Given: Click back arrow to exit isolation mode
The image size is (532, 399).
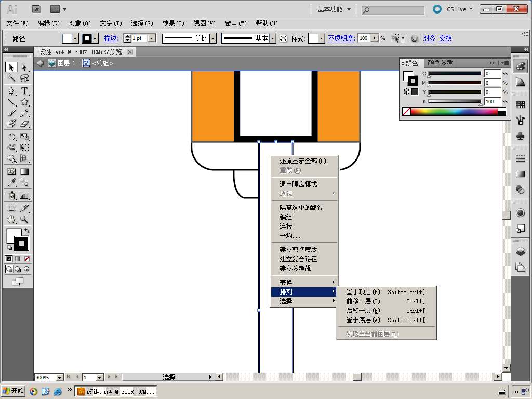Looking at the screenshot, I should point(40,63).
